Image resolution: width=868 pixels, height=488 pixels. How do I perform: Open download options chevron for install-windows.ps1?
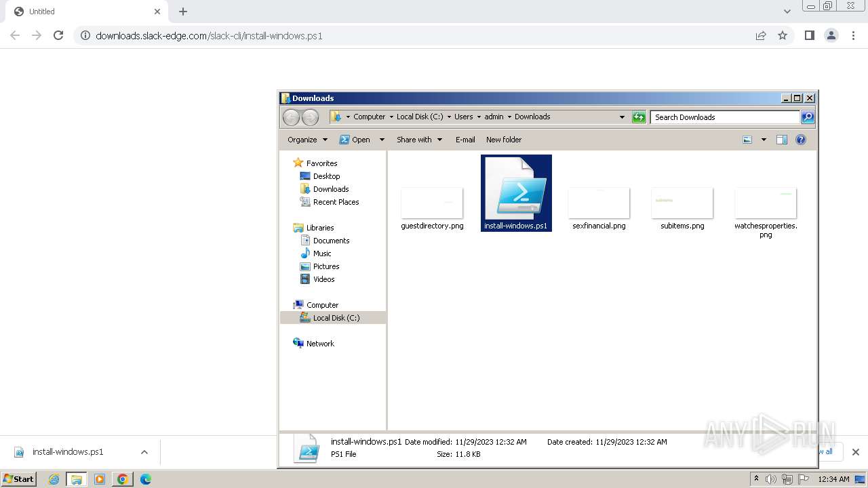(x=144, y=452)
